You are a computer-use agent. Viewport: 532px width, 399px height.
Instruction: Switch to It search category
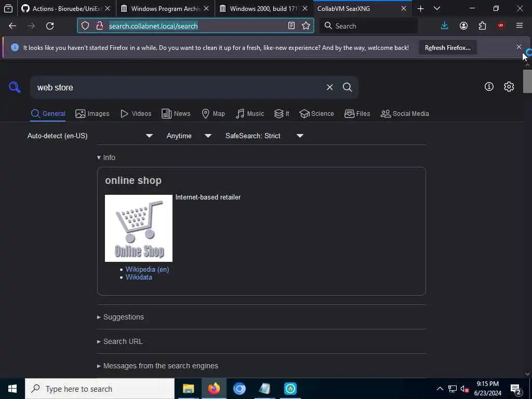coord(282,114)
